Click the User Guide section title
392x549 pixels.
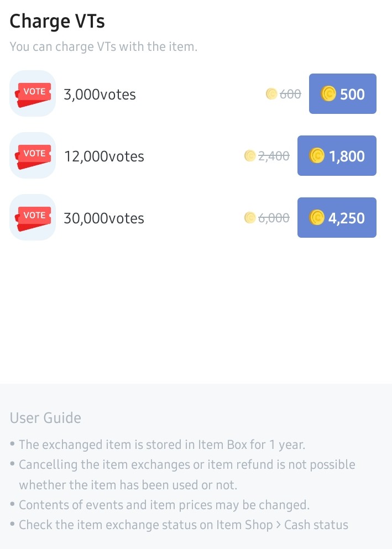(x=45, y=418)
